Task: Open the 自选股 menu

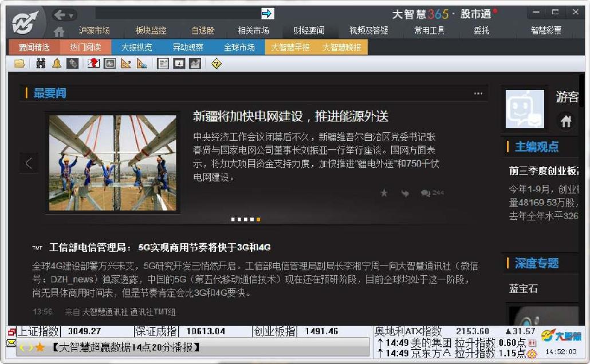Action: pos(203,30)
